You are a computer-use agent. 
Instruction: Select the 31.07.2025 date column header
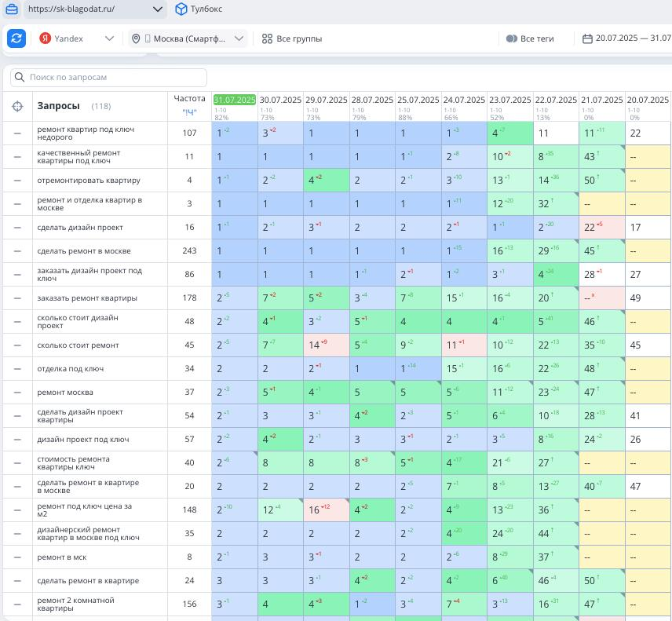pyautogui.click(x=234, y=100)
